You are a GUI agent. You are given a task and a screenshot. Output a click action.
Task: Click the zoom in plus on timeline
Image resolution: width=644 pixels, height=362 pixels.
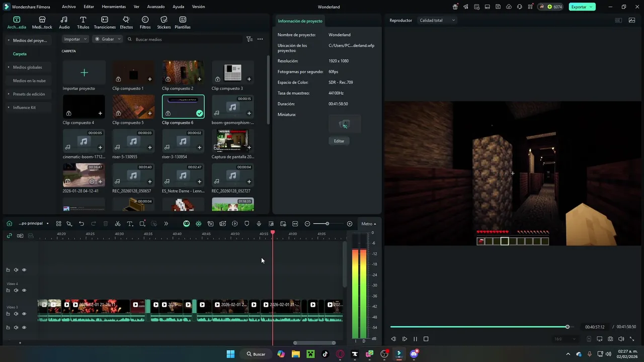tap(350, 224)
